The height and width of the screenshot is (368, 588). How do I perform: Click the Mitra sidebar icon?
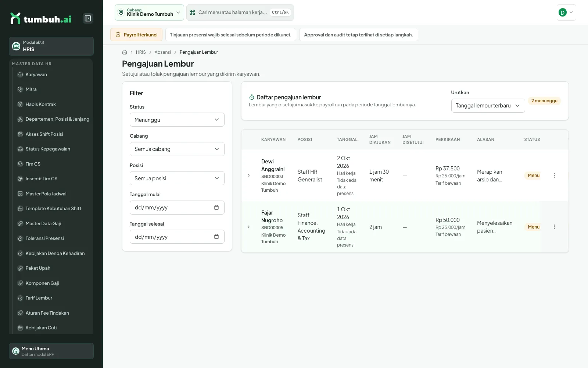pyautogui.click(x=20, y=89)
